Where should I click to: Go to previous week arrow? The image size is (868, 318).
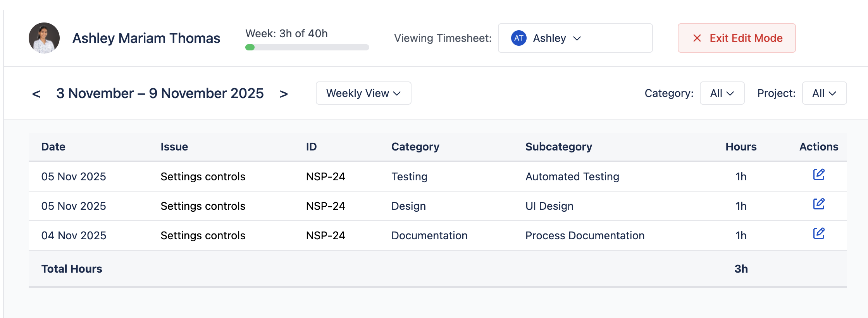(x=36, y=94)
